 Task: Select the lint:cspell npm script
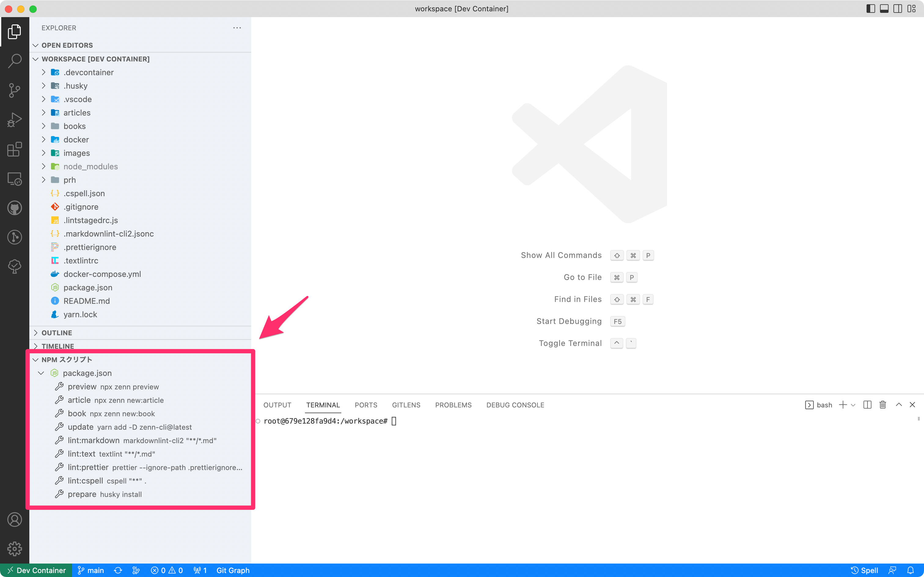click(140, 481)
